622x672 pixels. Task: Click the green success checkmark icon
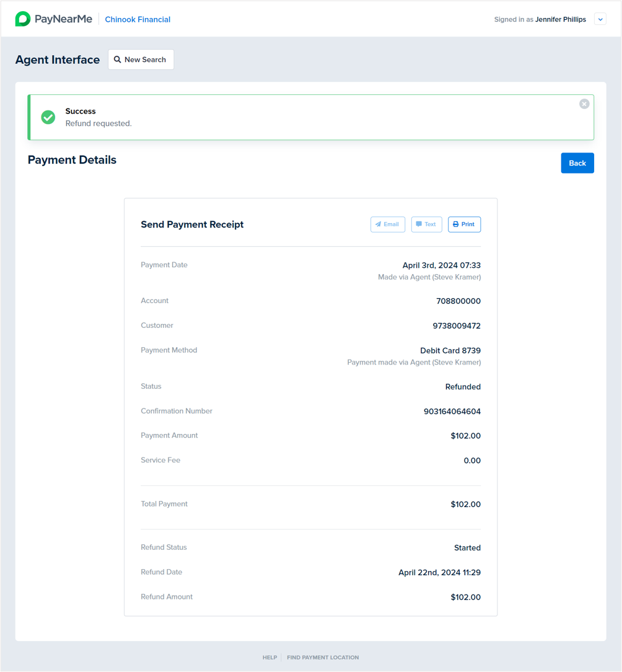[x=48, y=117]
